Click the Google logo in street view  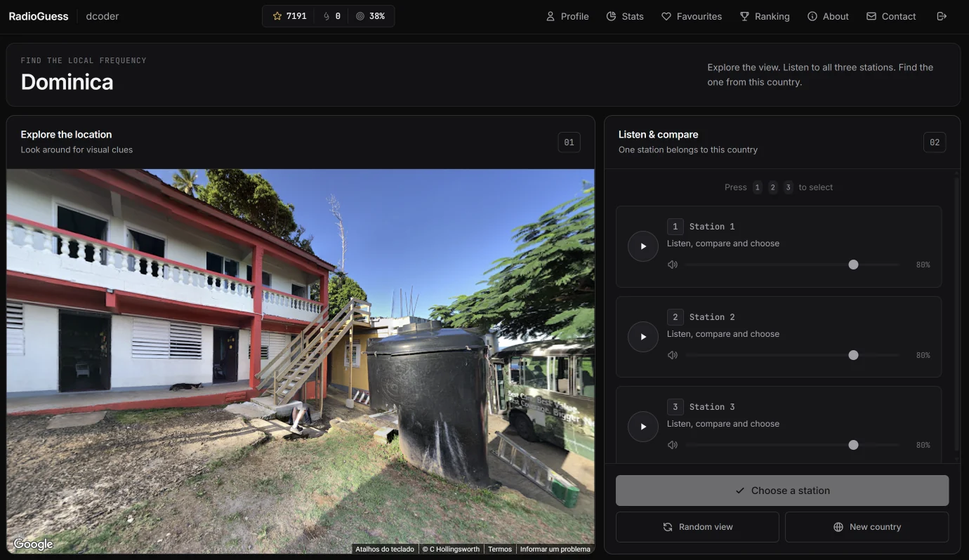point(33,544)
